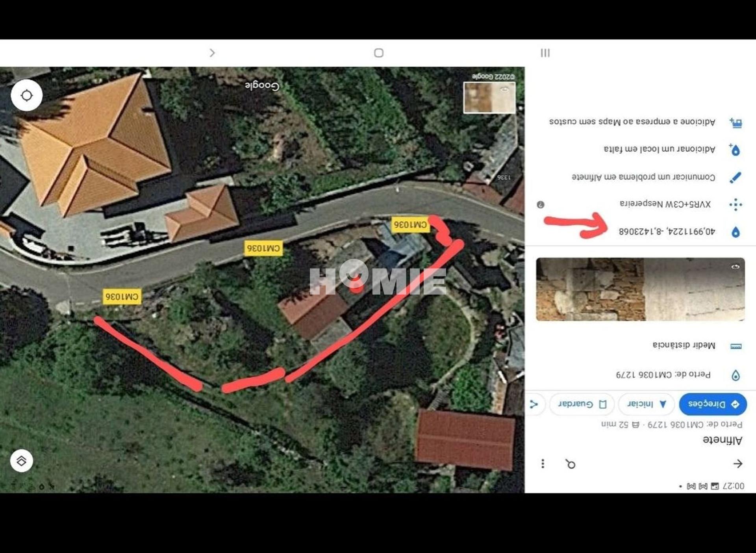The image size is (756, 553).
Task: Open the three-dot more options menu
Action: click(543, 464)
